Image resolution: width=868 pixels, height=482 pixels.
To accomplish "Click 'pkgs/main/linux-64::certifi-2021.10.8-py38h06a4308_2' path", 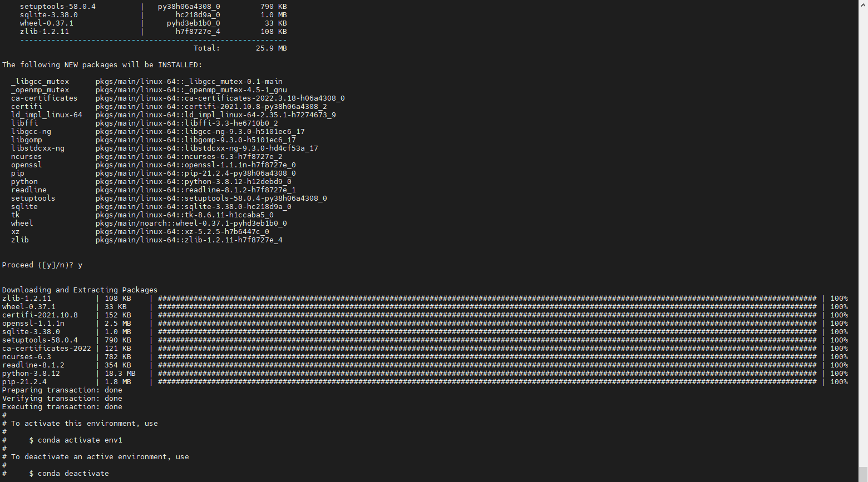I will coord(211,107).
